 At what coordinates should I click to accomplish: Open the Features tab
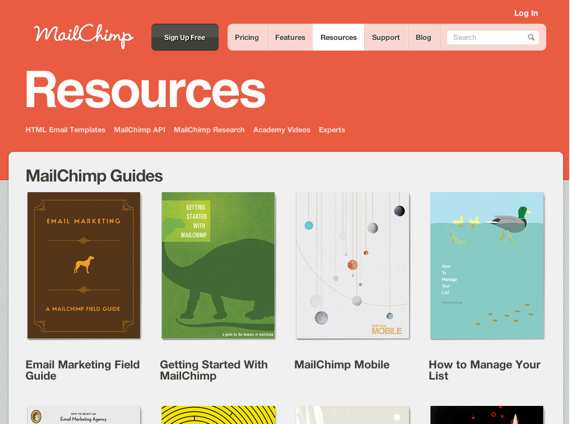coord(290,37)
